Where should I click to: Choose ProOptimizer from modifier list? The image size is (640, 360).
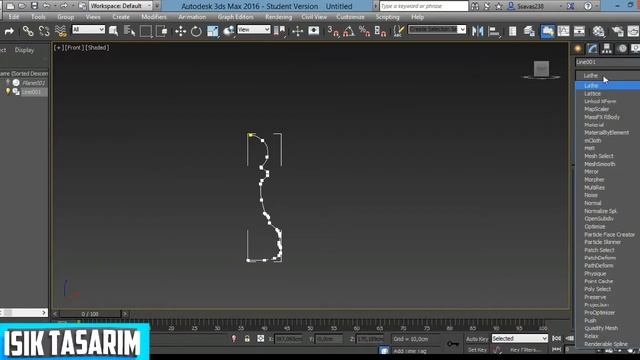(x=599, y=313)
